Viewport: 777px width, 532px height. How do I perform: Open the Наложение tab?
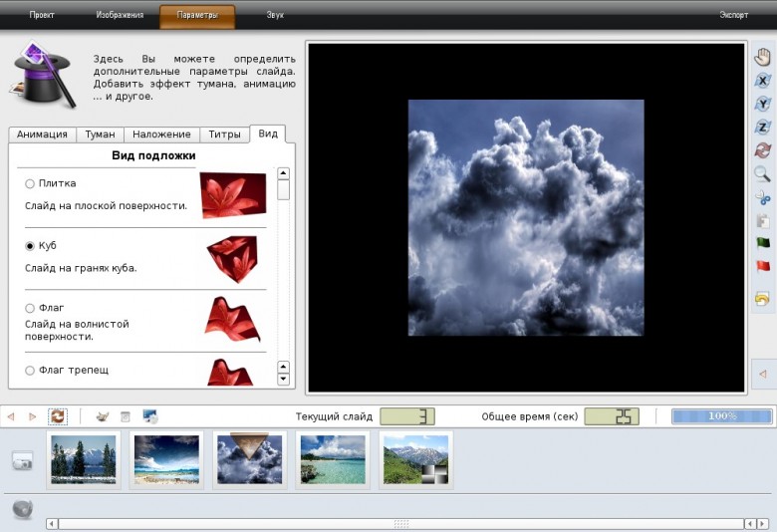click(x=161, y=134)
